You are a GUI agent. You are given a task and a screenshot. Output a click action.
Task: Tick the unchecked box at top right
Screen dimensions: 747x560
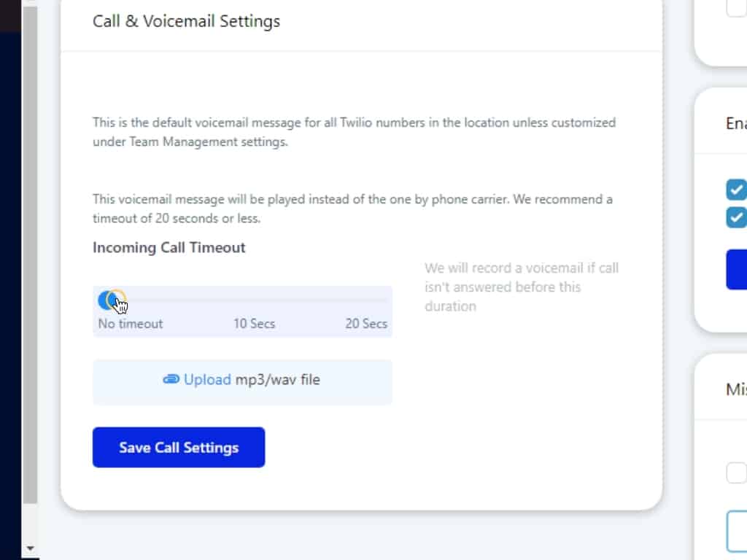[736, 7]
